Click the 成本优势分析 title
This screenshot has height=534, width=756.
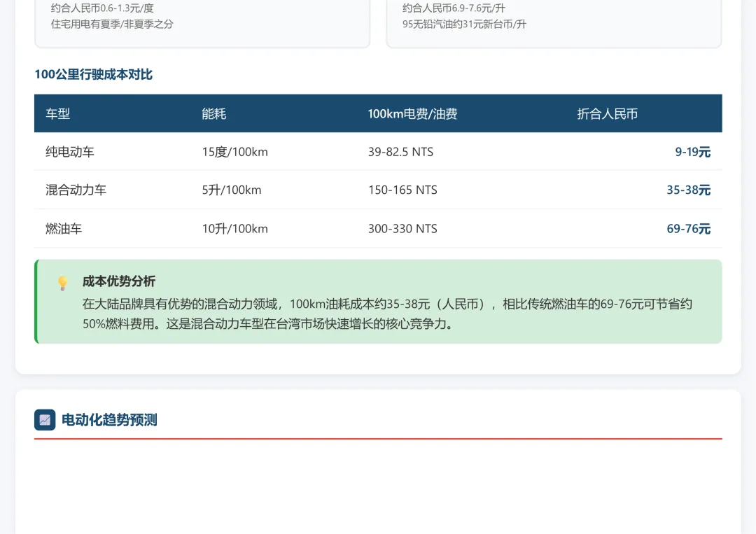[118, 281]
